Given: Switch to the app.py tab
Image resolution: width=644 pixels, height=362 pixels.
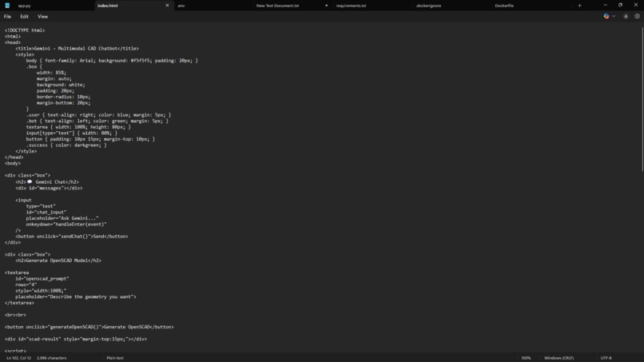Looking at the screenshot, I should coord(24,6).
